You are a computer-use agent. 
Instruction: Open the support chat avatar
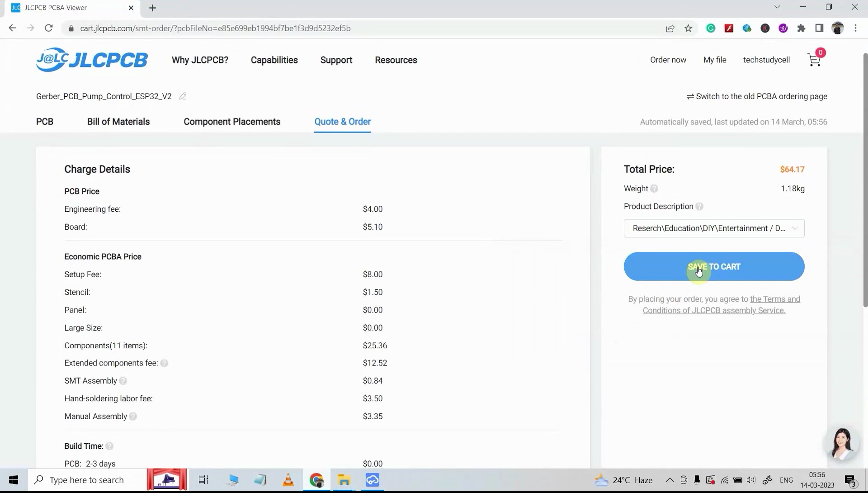point(841,443)
